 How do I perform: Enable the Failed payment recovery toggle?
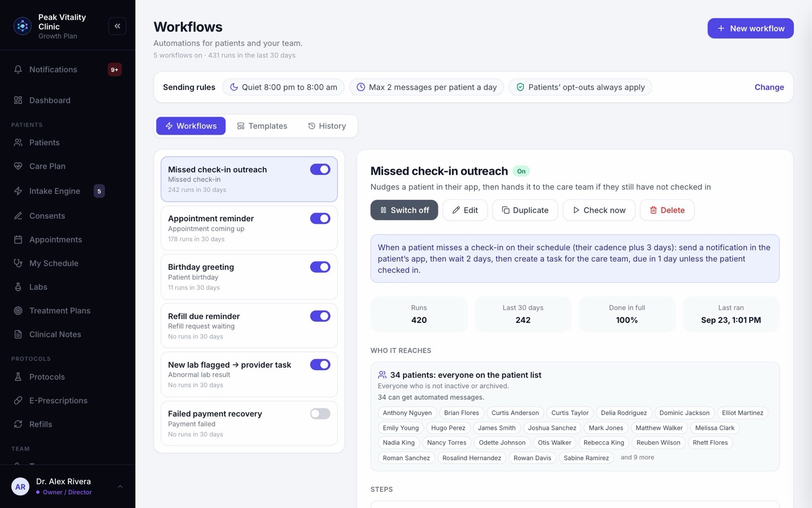(x=320, y=414)
